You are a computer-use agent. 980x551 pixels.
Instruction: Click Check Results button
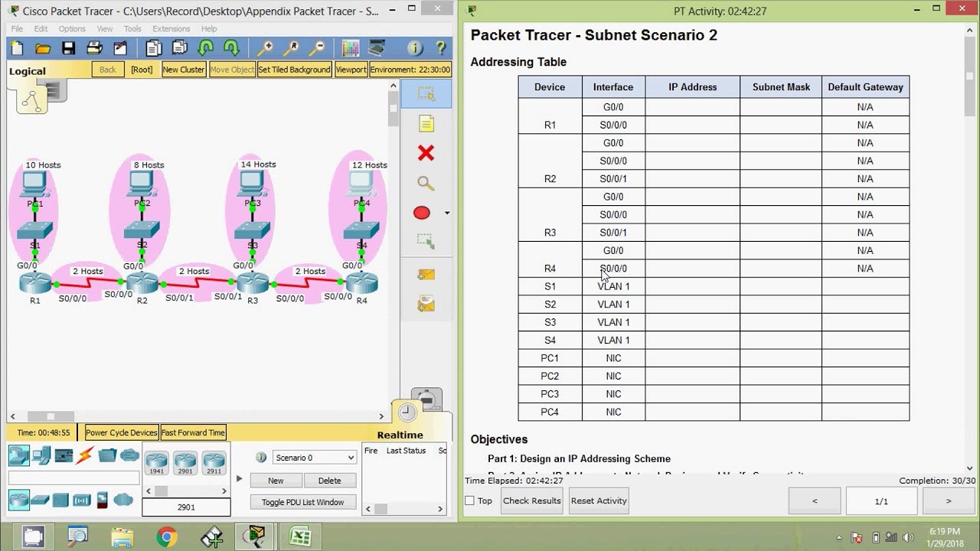pos(532,500)
